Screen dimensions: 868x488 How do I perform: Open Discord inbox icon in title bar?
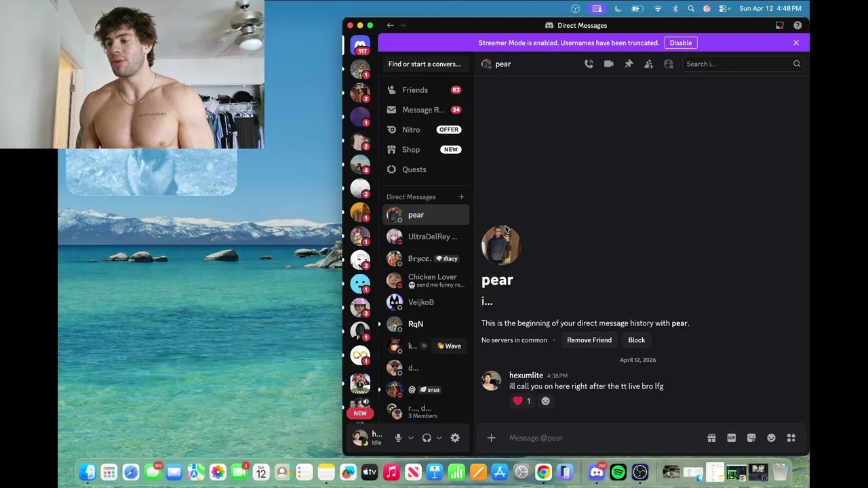pyautogui.click(x=780, y=25)
